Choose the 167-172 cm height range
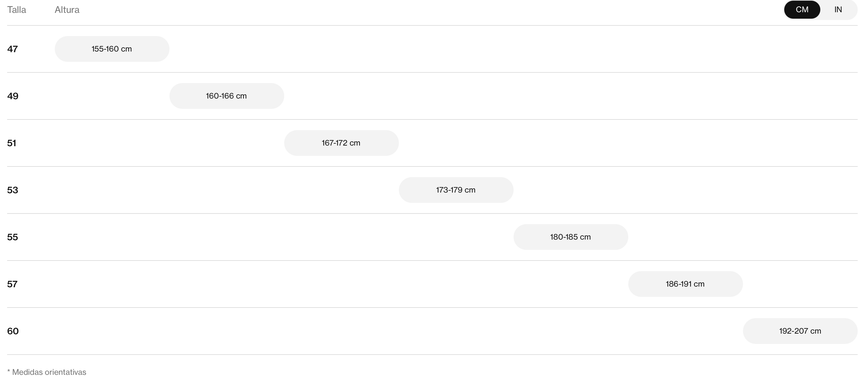Viewport: 868px width, 389px height. click(341, 143)
